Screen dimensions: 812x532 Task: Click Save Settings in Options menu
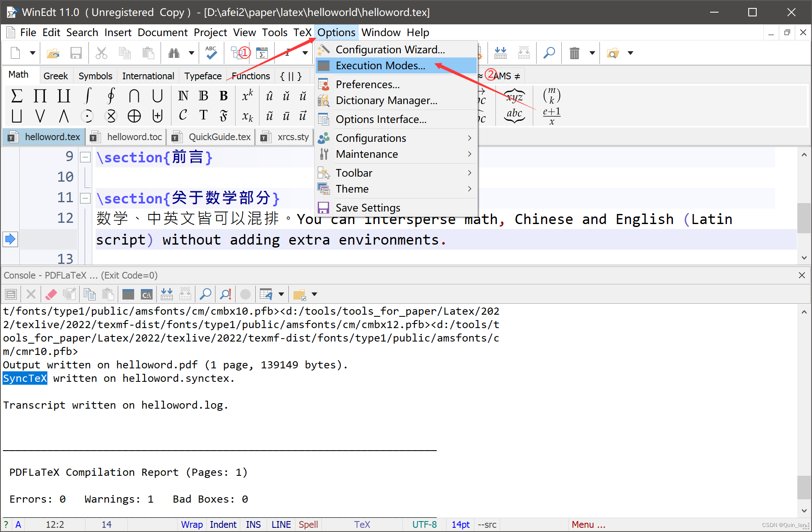[x=396, y=208]
